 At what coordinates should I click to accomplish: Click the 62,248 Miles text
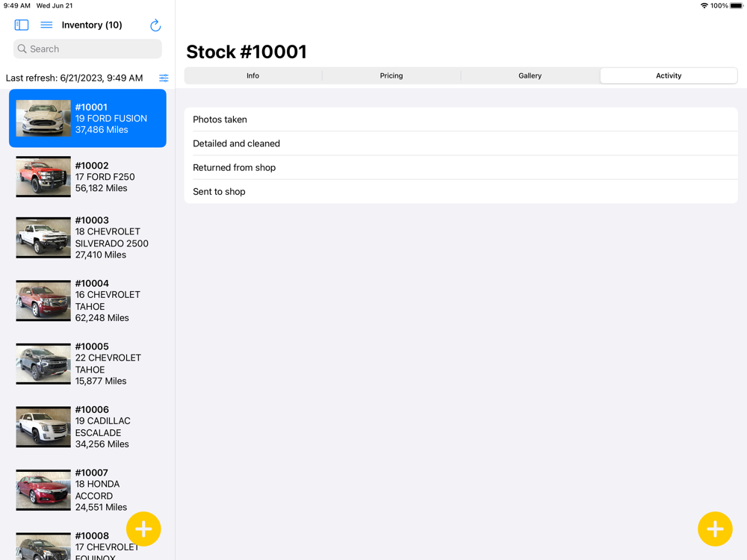coord(102,317)
